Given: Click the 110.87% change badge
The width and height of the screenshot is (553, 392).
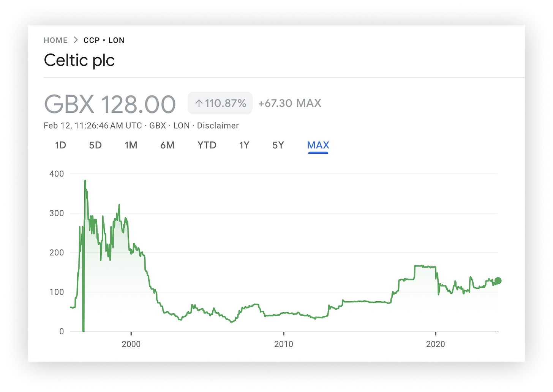Looking at the screenshot, I should pos(220,103).
